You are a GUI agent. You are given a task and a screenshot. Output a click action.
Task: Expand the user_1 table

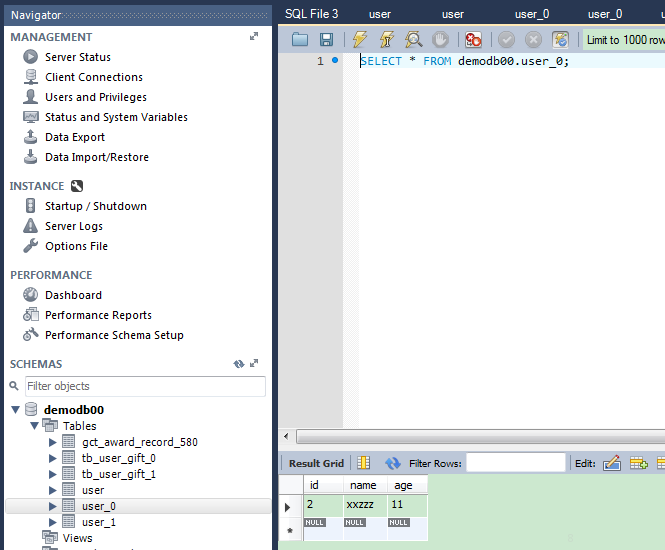coord(52,522)
